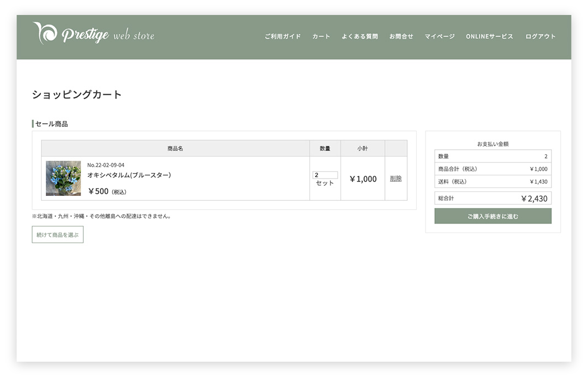Click the blue star flower product thumbnail
The width and height of the screenshot is (588, 380).
coord(63,178)
